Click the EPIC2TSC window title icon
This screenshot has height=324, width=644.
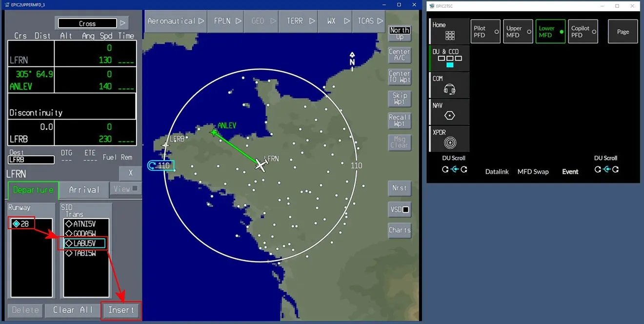point(431,6)
